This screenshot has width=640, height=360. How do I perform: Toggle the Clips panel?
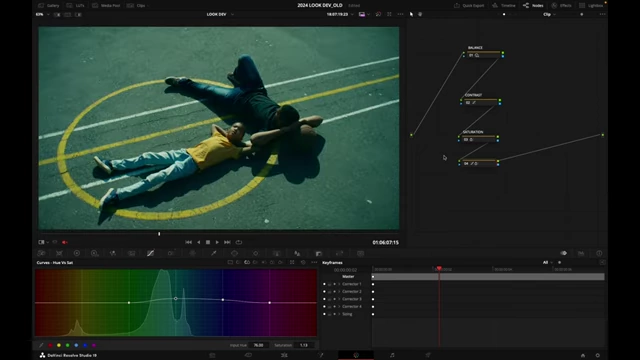[136, 6]
